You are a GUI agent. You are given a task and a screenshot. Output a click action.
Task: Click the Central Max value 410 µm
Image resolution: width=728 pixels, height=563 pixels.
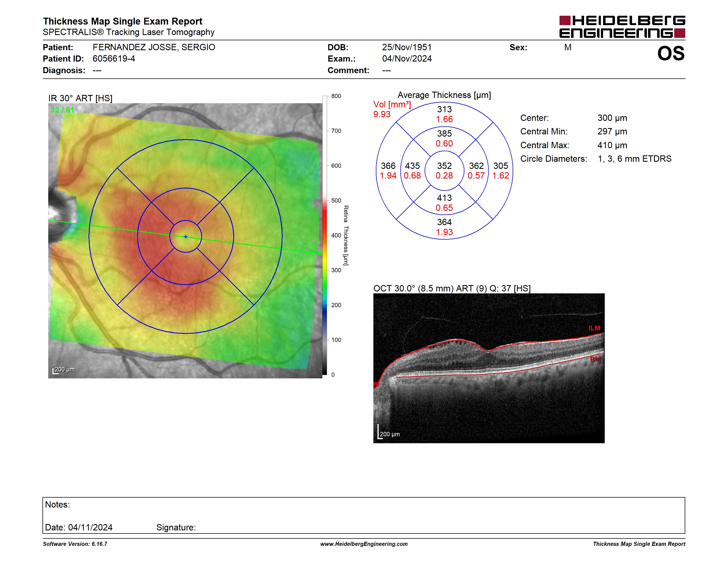[x=612, y=145]
